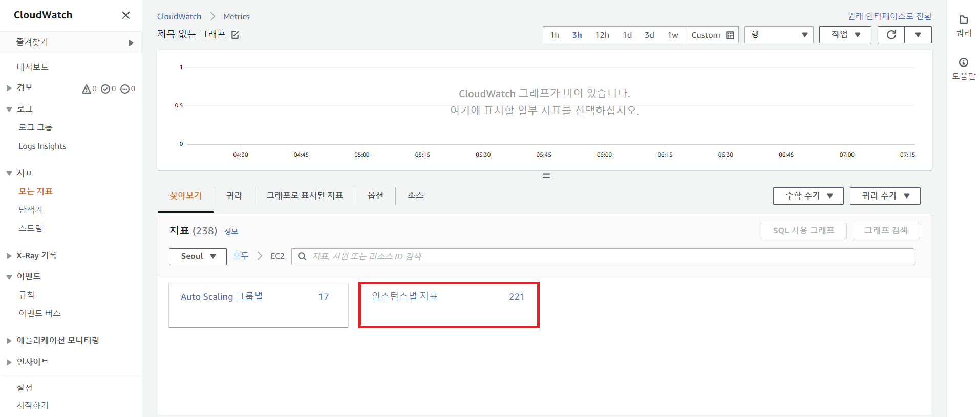This screenshot has width=980, height=417.
Task: Select the 1h time range
Action: point(555,35)
